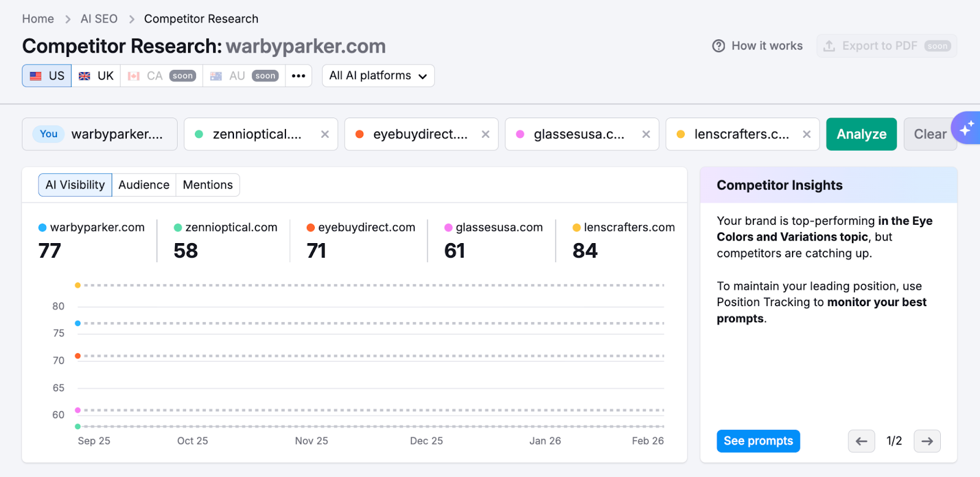Remove zennioptical competitor with X icon
Screen dimensions: 980x477
click(325, 134)
